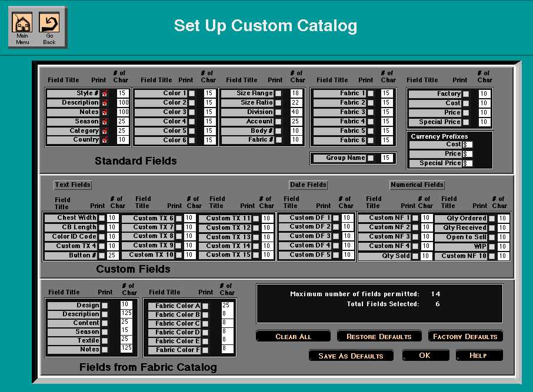
Task: Click the Go Back arrow icon
Action: (x=49, y=24)
